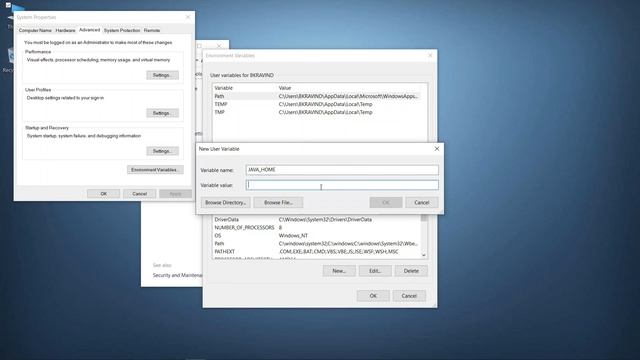Open Performance Settings in System Properties

162,75
